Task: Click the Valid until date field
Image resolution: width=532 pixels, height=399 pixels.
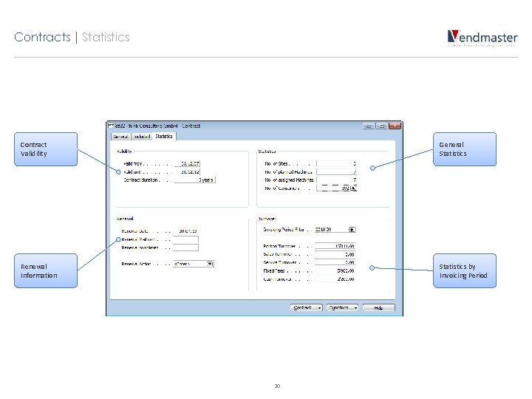Action: 187,171
